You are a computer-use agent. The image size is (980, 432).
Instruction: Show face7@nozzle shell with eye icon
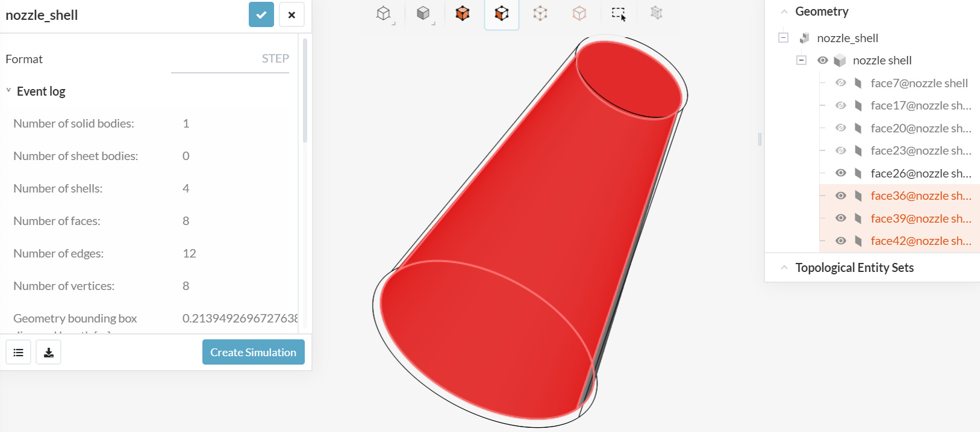coord(841,83)
